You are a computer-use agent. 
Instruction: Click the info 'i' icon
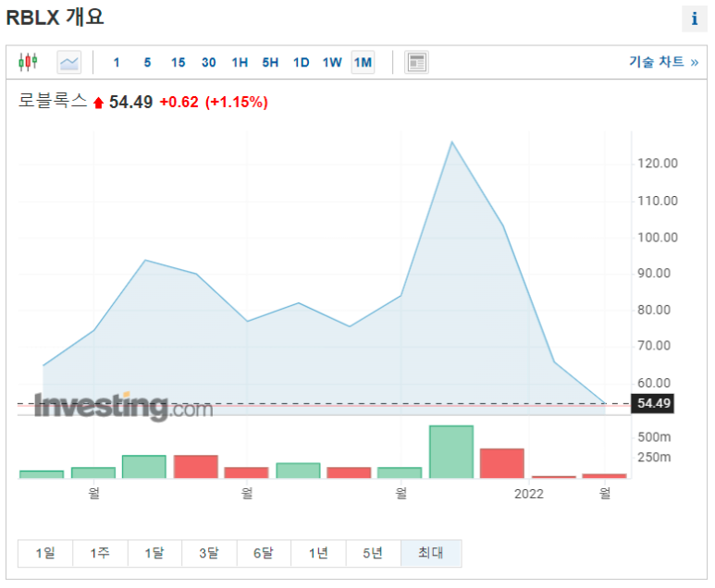pyautogui.click(x=695, y=18)
